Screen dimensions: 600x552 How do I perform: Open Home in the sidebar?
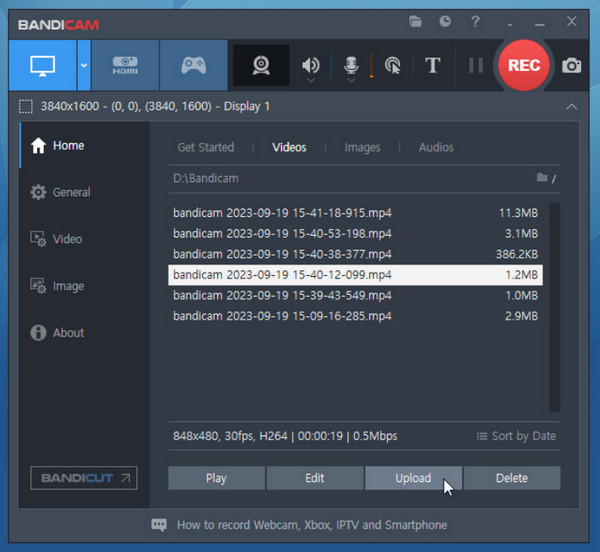coord(84,145)
